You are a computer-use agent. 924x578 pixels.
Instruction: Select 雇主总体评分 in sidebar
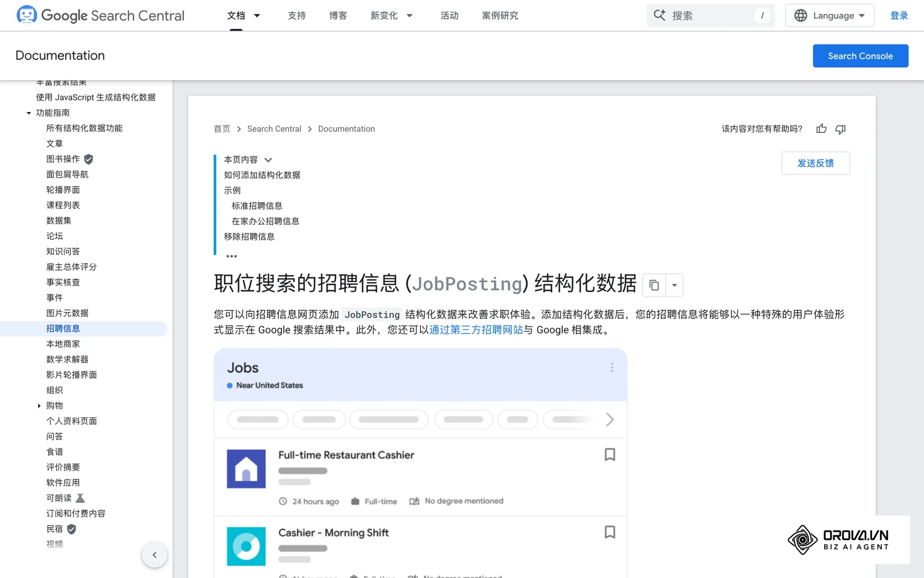[x=72, y=267]
